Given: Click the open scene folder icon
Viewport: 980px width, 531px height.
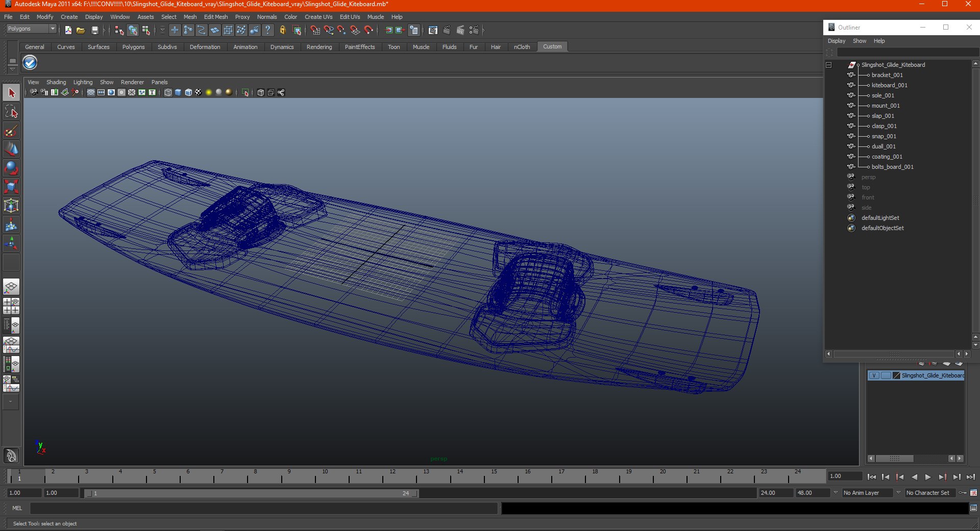Looking at the screenshot, I should coord(81,31).
